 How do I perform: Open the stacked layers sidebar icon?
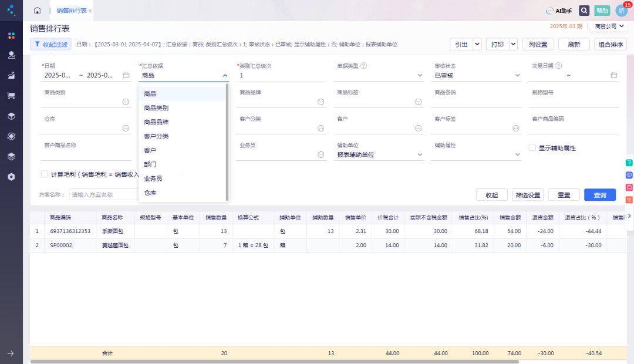coord(11,157)
